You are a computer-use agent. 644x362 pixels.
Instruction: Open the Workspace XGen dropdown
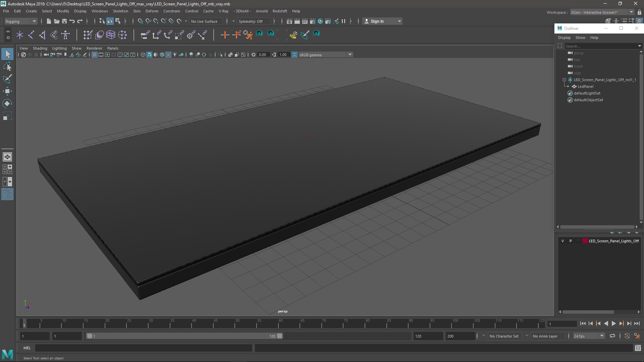pyautogui.click(x=602, y=12)
